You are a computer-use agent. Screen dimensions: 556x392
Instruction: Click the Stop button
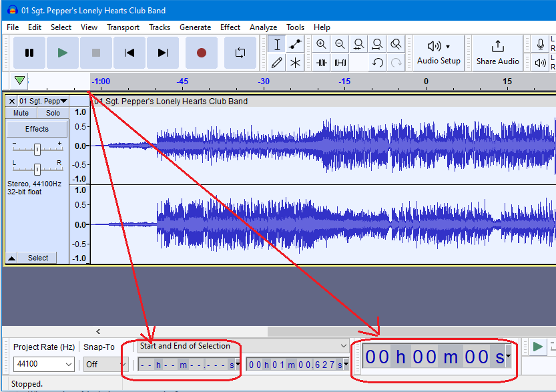click(96, 53)
